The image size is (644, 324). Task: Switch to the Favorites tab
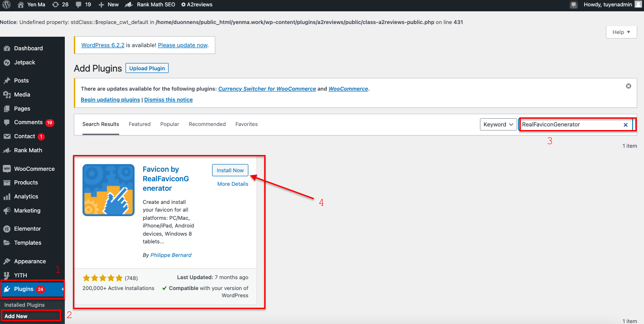pos(247,124)
